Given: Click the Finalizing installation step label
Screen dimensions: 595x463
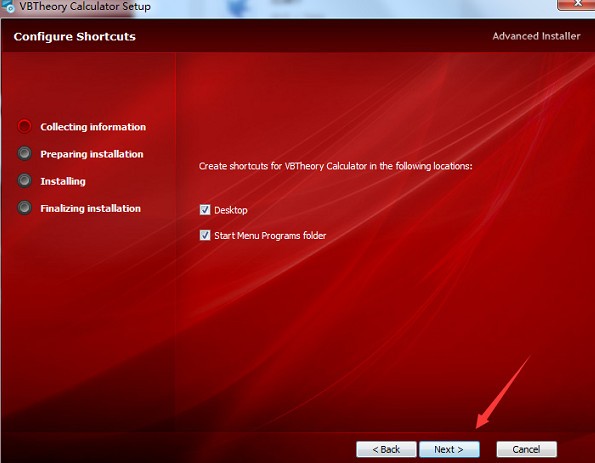Looking at the screenshot, I should point(90,208).
